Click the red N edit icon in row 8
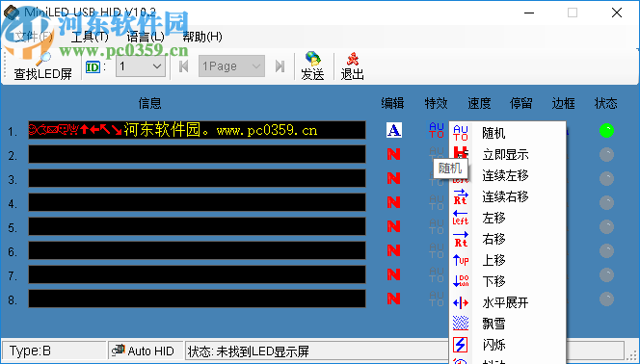 (393, 299)
